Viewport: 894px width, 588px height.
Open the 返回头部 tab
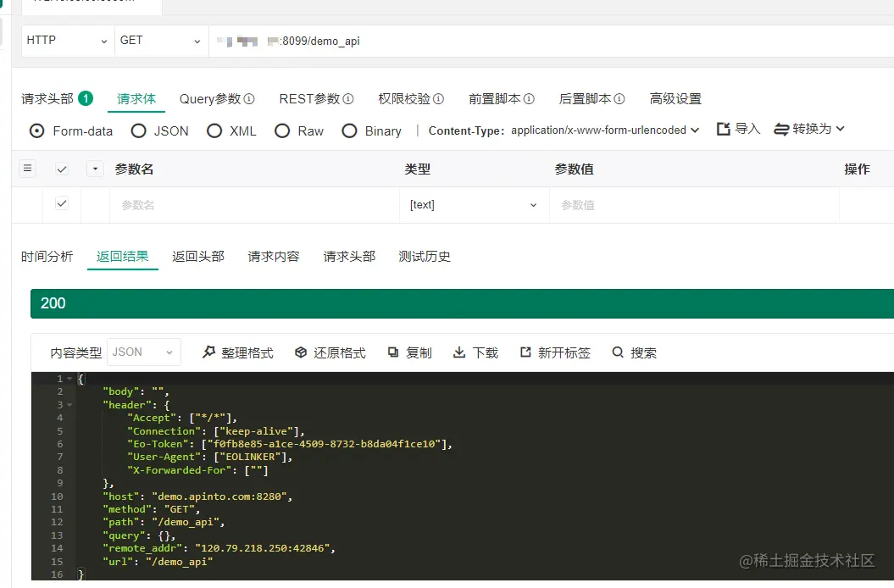point(198,256)
